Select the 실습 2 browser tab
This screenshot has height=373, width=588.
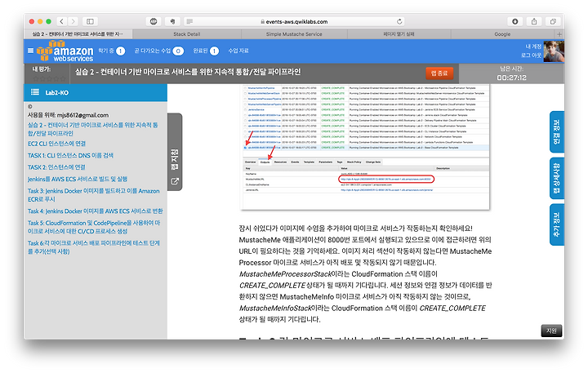pyautogui.click(x=78, y=34)
